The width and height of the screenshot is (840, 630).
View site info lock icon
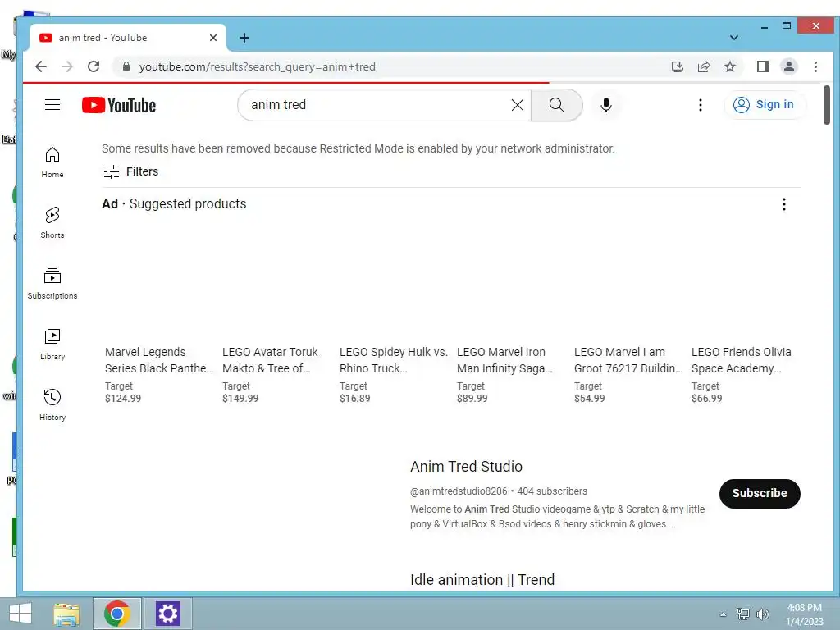pyautogui.click(x=126, y=66)
